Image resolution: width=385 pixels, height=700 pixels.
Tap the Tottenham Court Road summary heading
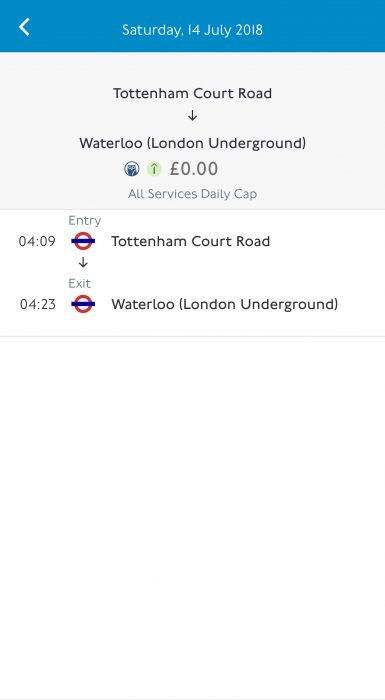tap(192, 93)
